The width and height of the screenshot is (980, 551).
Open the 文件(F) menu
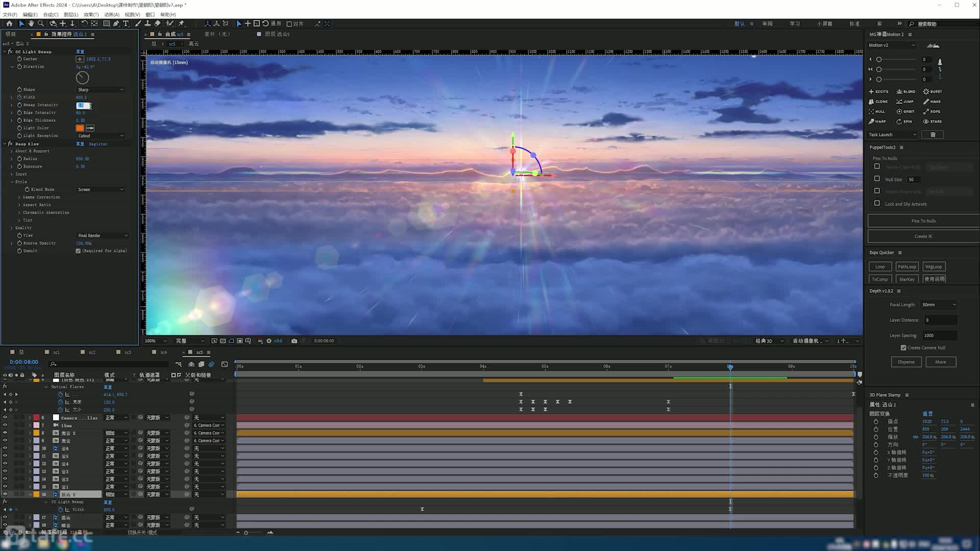click(10, 15)
